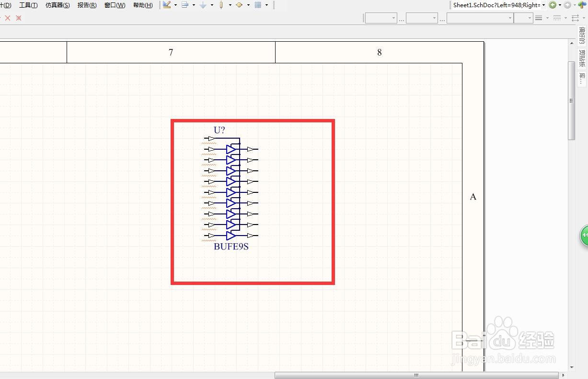Open the 剪贴板 side panel tab

coord(582,59)
